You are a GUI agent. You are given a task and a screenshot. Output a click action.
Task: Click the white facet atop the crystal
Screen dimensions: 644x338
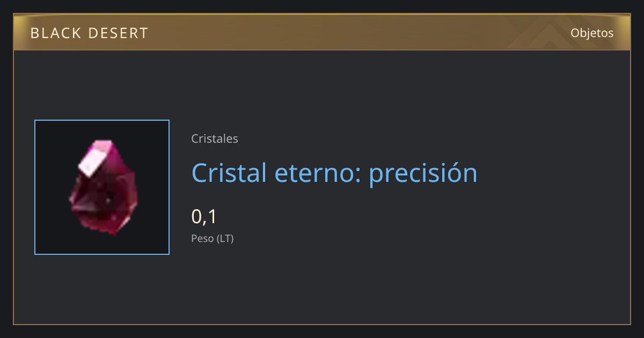point(97,158)
